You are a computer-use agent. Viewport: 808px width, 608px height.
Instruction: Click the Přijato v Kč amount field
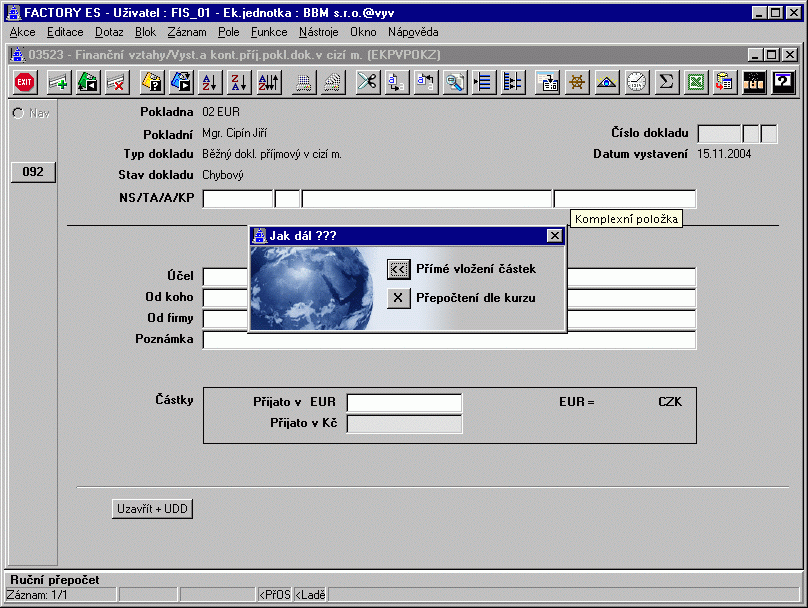(x=405, y=424)
